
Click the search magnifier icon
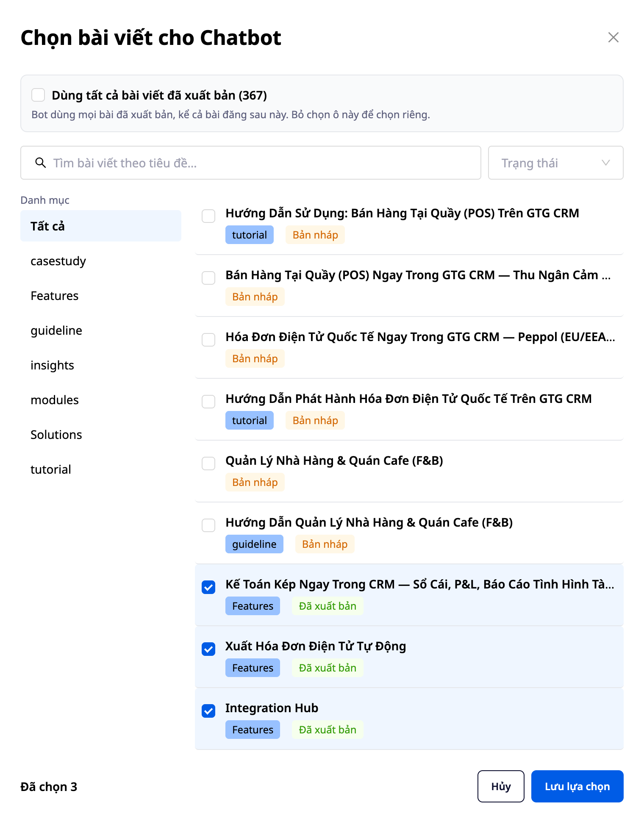point(41,163)
